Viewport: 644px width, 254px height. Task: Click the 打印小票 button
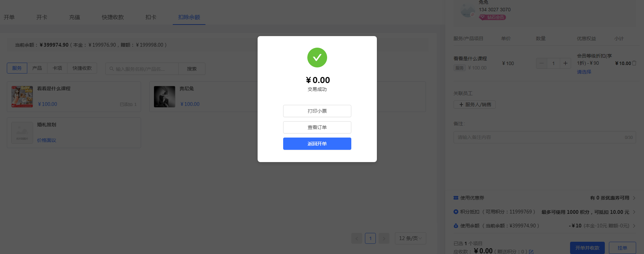pos(317,111)
